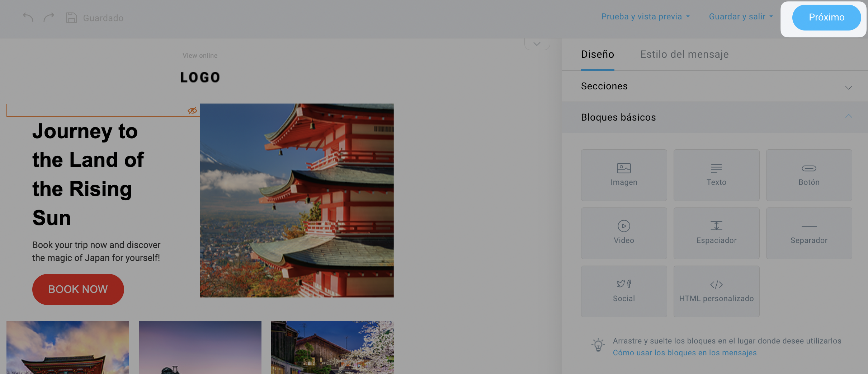The image size is (868, 374).
Task: Click the floppy-disk save icon
Action: (71, 18)
